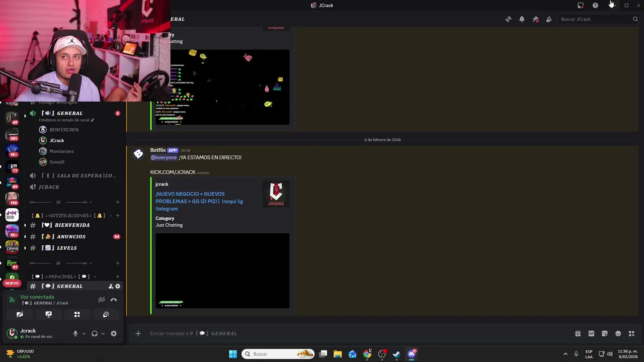Open the server with 97 badge
Screen dimensions: 644x362
point(12,263)
